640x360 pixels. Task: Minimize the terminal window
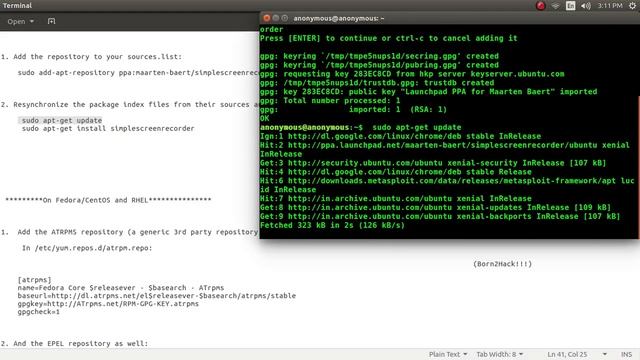(x=276, y=18)
